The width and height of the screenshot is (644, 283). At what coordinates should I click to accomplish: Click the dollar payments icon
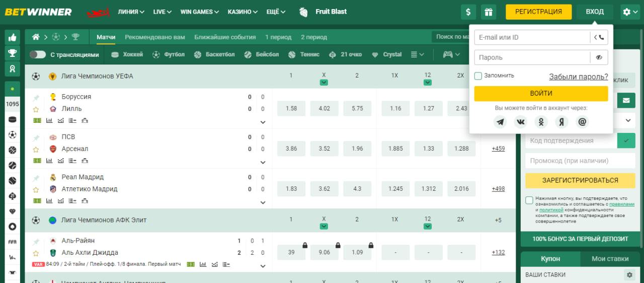coord(468,12)
